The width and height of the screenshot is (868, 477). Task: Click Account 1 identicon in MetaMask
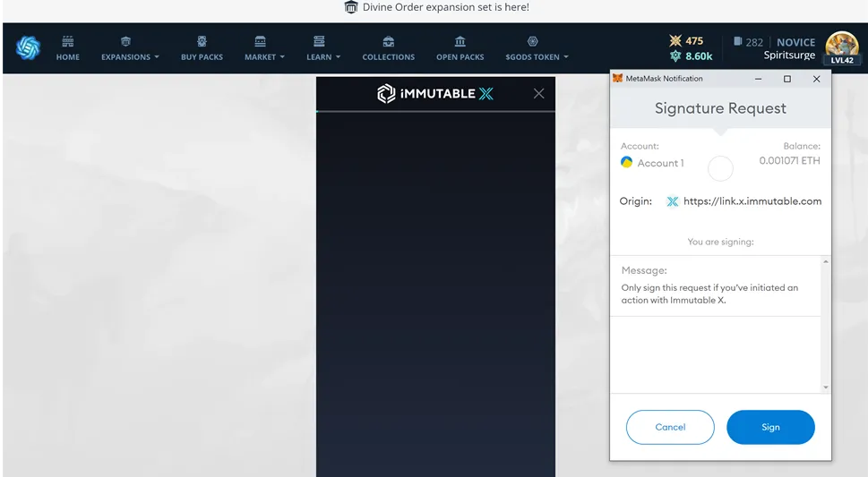tap(627, 162)
